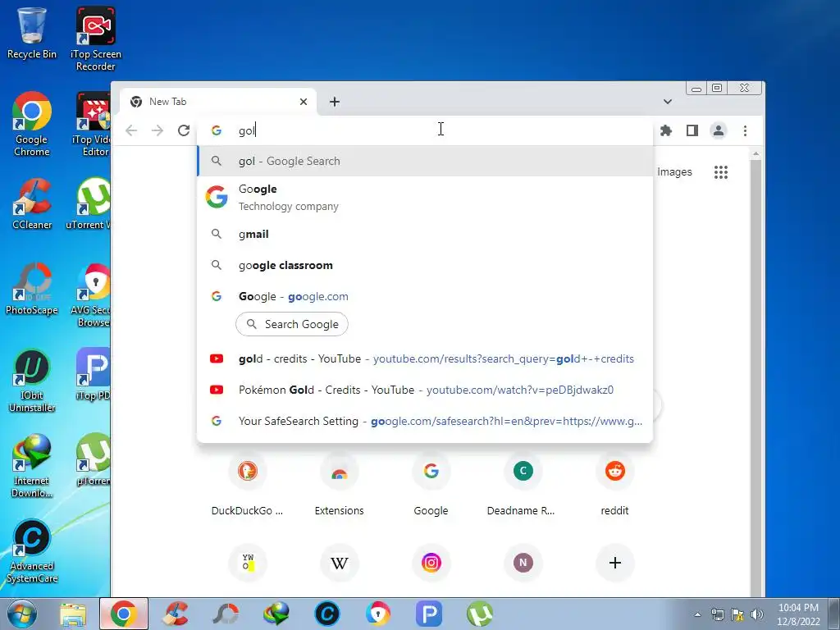Click the Chrome reload button
The image size is (840, 630).
point(184,130)
